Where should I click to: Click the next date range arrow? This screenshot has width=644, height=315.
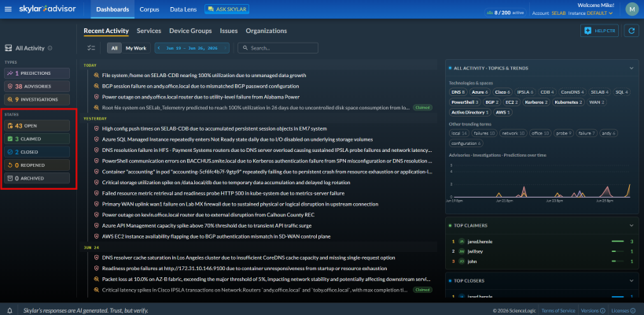[x=226, y=48]
